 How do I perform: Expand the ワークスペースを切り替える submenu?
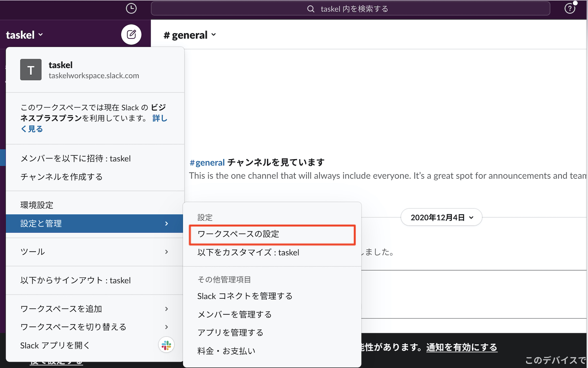[95, 327]
